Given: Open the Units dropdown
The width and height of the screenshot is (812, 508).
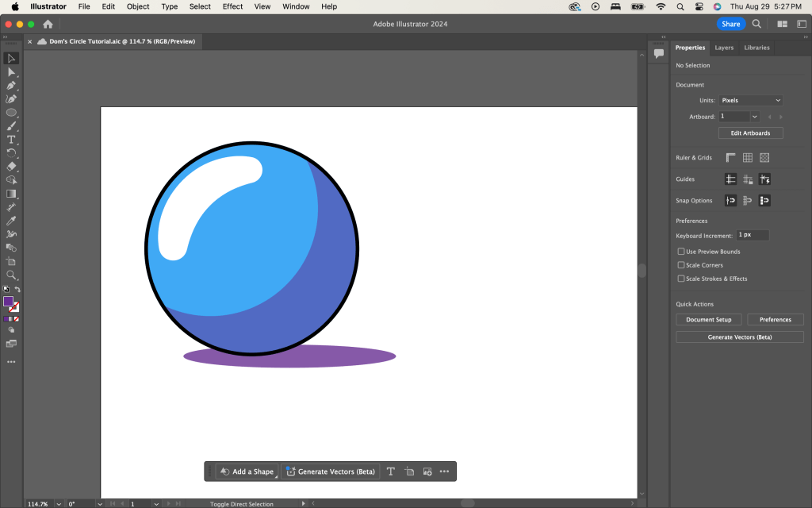Looking at the screenshot, I should coord(750,100).
